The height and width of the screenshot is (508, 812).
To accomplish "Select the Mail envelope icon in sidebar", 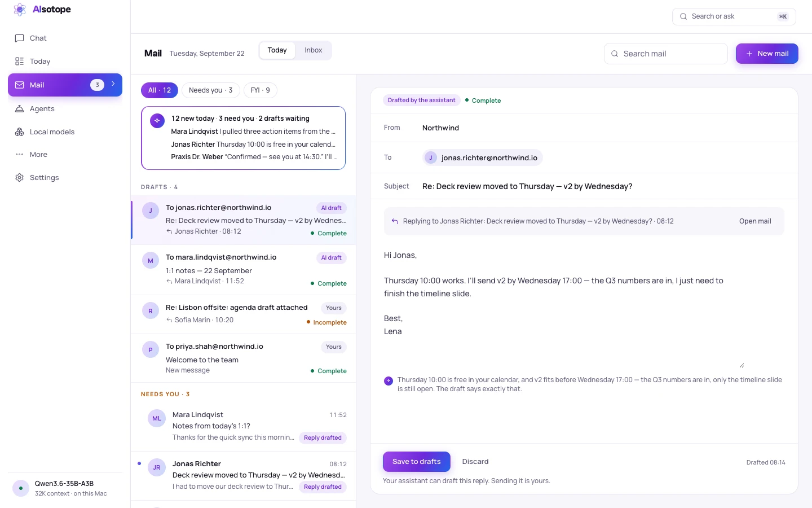I will click(x=19, y=85).
